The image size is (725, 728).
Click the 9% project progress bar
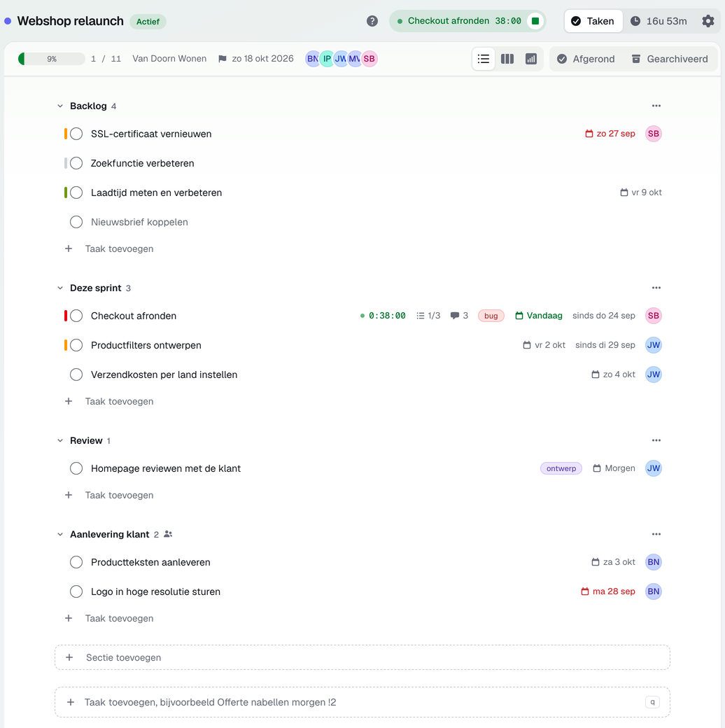click(x=52, y=59)
